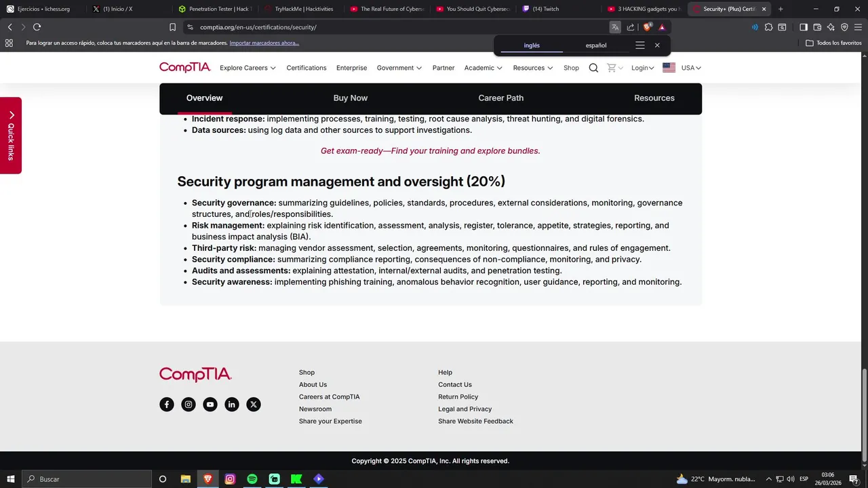Select the Overview section tab
The width and height of the screenshot is (868, 488).
click(204, 98)
